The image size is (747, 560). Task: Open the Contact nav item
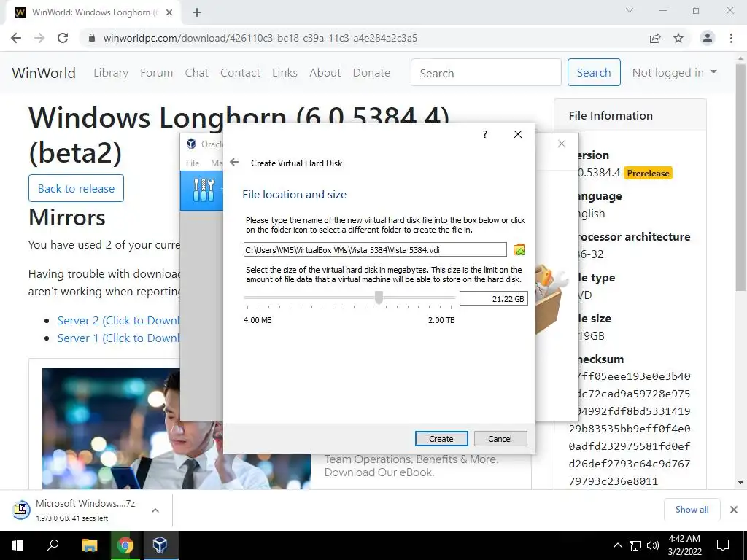(240, 72)
